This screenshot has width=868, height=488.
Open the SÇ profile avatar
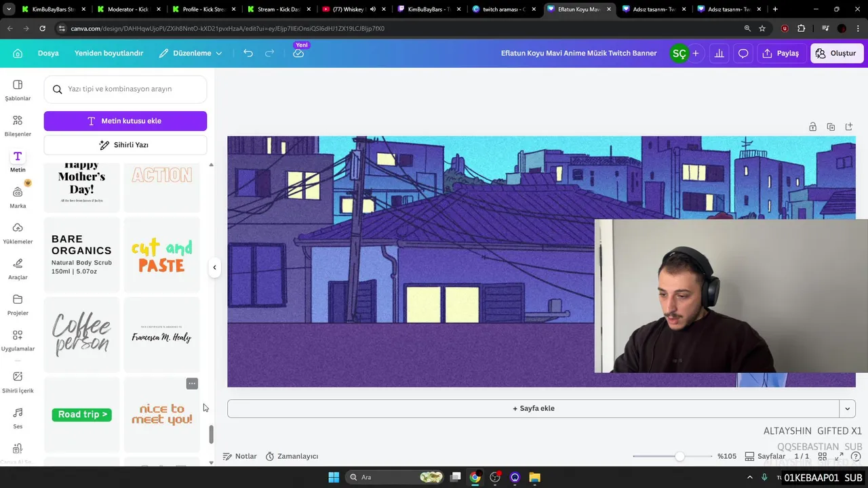click(678, 54)
